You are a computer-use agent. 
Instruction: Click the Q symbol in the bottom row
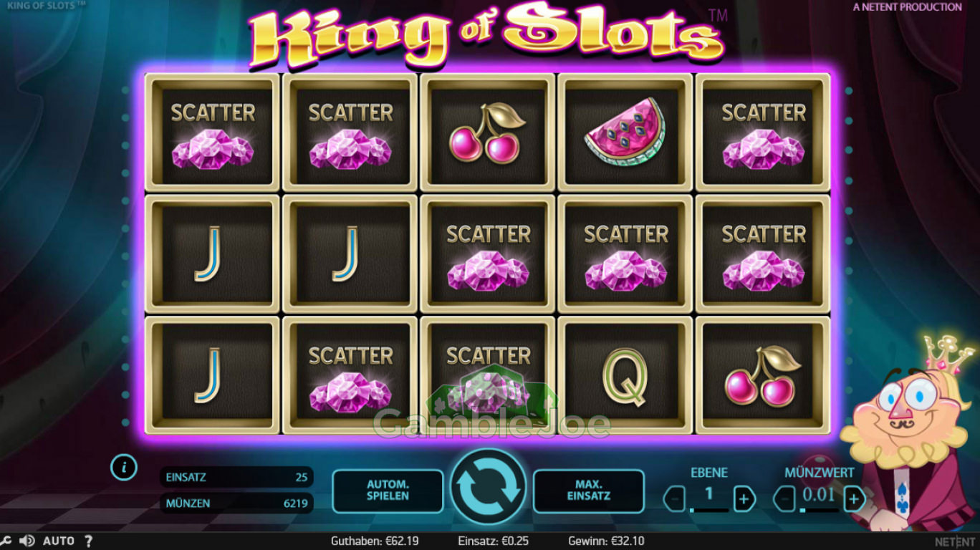coord(625,376)
